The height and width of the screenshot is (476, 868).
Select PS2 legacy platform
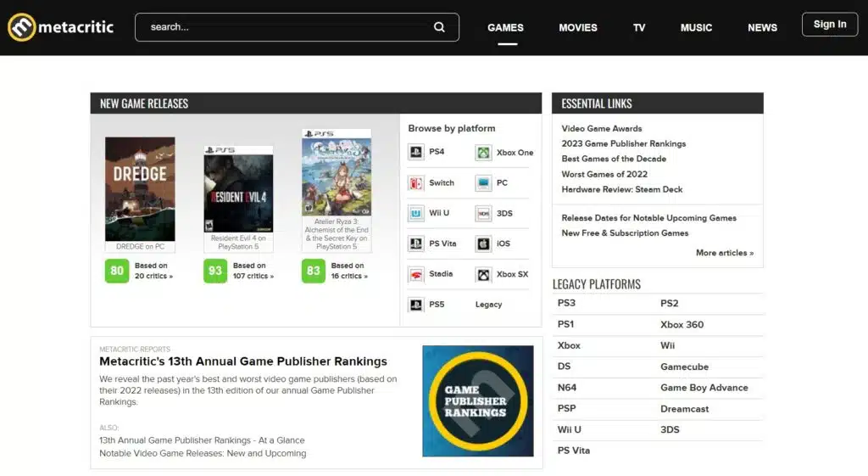670,303
